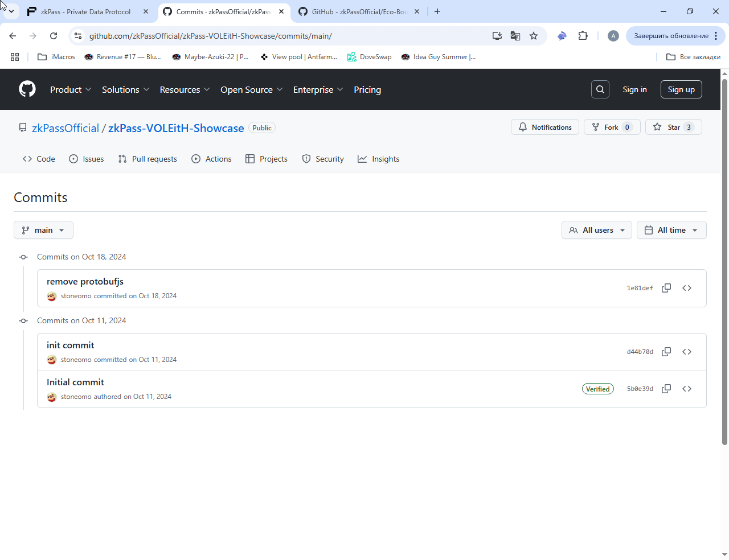The height and width of the screenshot is (560, 729).
Task: Open zkPass-VOLEitH-Showcase repository link
Action: [176, 128]
